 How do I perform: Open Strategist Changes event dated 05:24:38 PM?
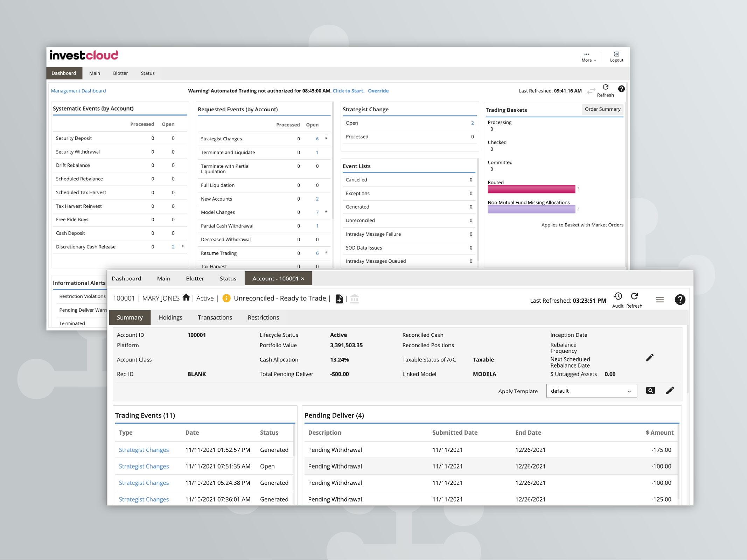point(144,483)
